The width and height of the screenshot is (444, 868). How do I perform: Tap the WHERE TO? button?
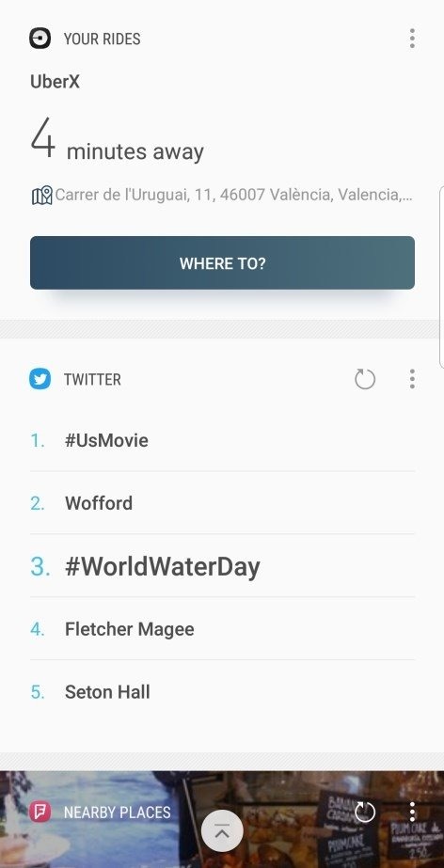point(222,263)
